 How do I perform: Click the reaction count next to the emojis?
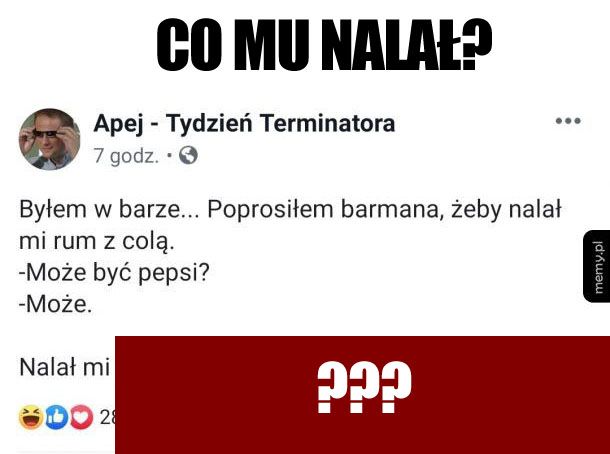pos(108,417)
